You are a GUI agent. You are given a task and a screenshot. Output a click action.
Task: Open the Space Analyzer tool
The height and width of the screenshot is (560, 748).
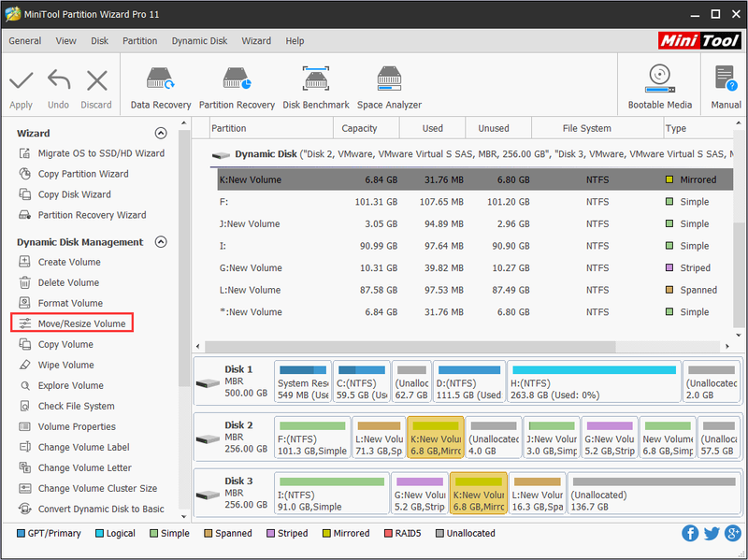389,88
